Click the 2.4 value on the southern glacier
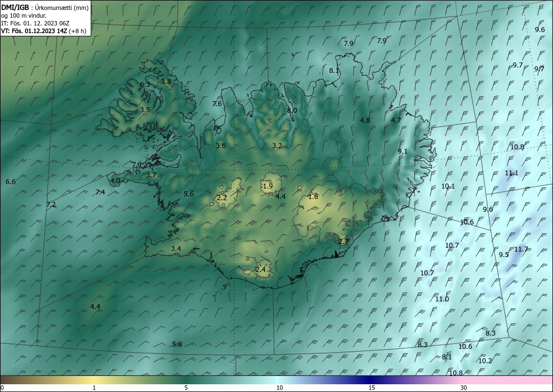This screenshot has height=392, width=553. [260, 270]
